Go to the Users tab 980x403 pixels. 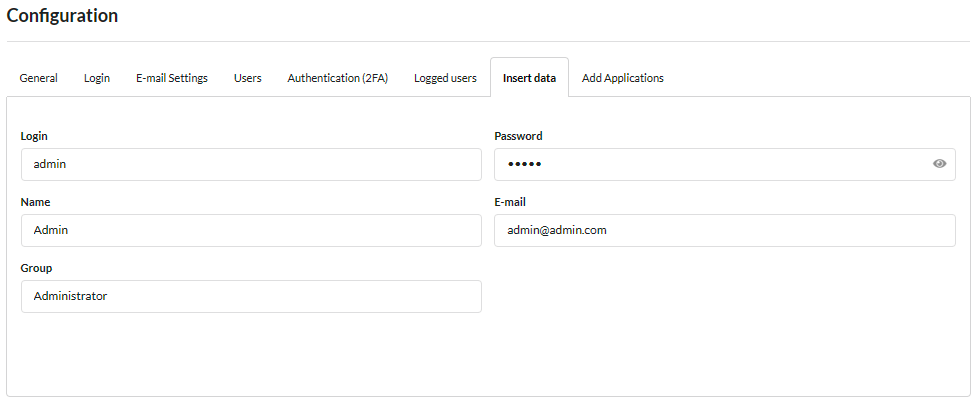click(x=247, y=78)
